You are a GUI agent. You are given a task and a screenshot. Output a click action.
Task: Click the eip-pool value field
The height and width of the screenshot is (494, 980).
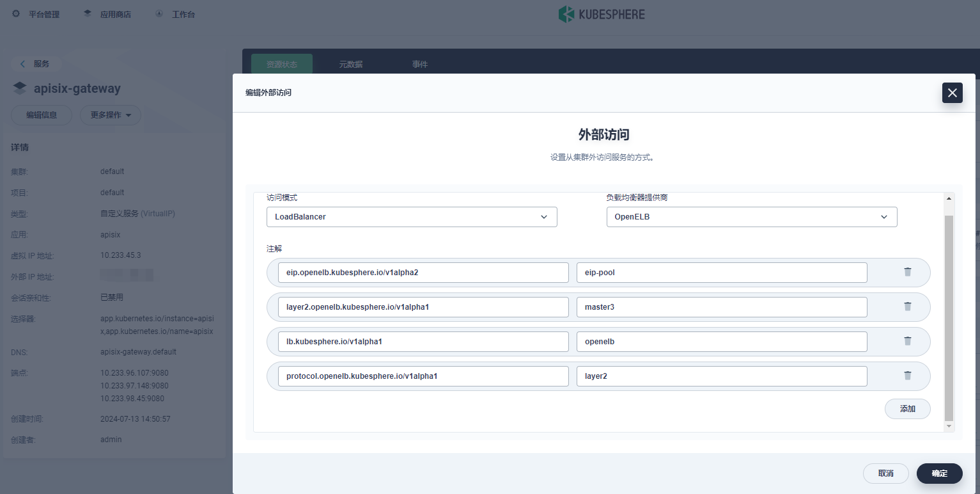pyautogui.click(x=722, y=272)
